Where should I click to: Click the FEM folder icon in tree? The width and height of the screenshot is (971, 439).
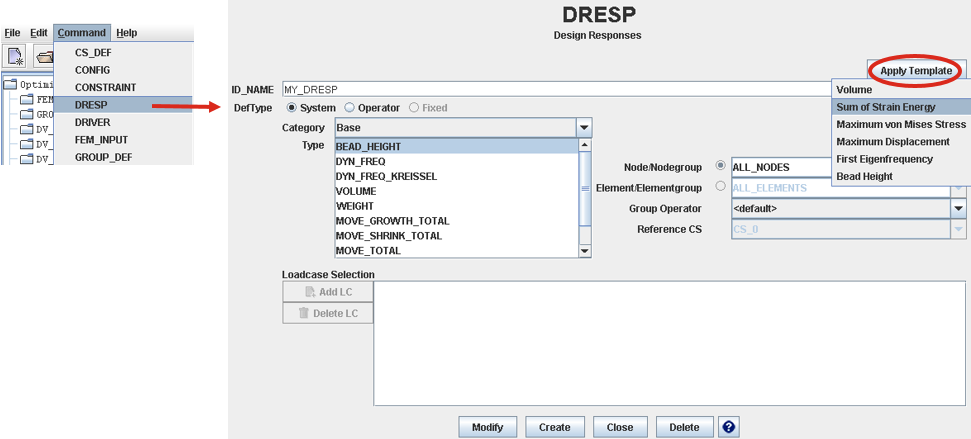click(27, 100)
